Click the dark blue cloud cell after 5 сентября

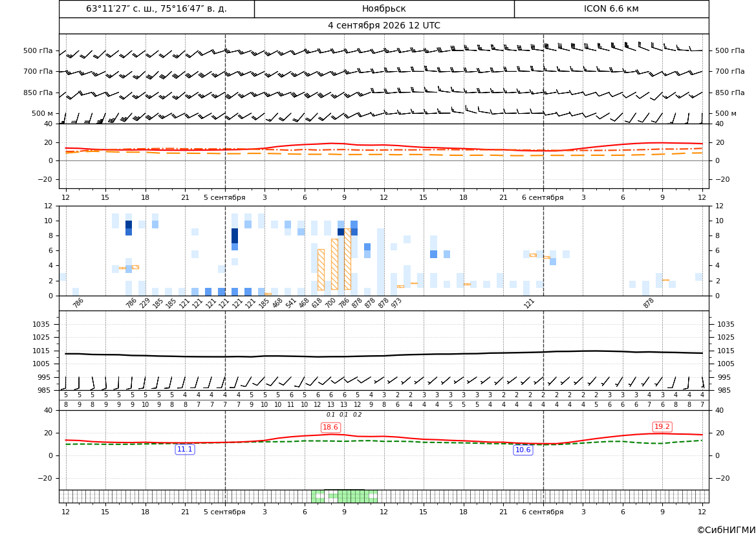coord(235,236)
